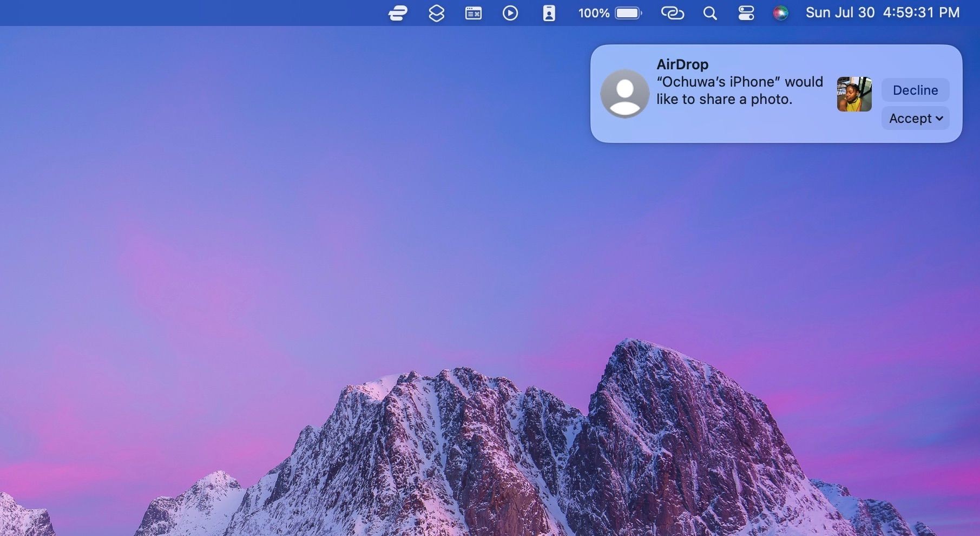Viewport: 980px width, 536px height.
Task: Click the linked chain icon in menu bar
Action: click(673, 13)
